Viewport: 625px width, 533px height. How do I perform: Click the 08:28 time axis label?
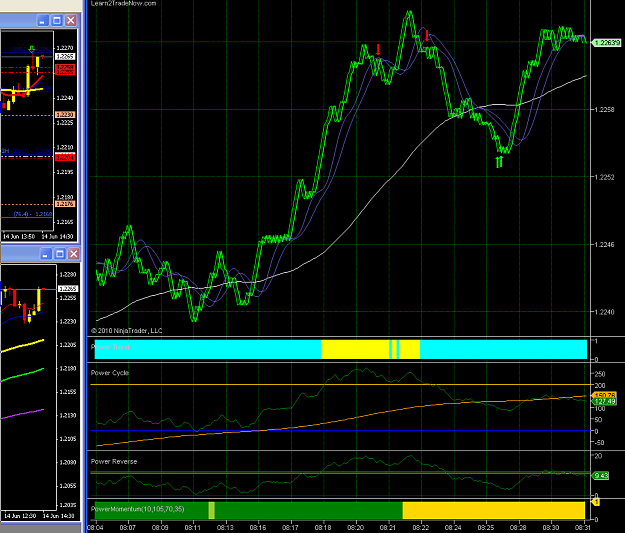click(519, 527)
